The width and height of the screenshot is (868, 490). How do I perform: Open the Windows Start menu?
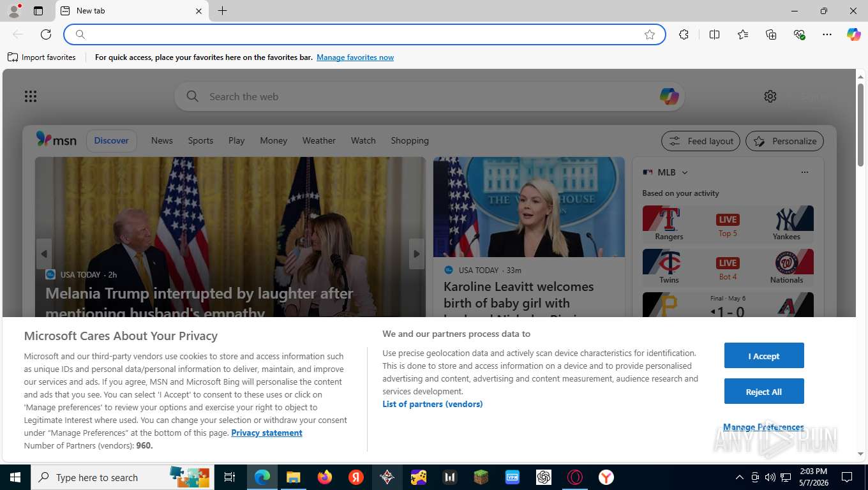(15, 477)
